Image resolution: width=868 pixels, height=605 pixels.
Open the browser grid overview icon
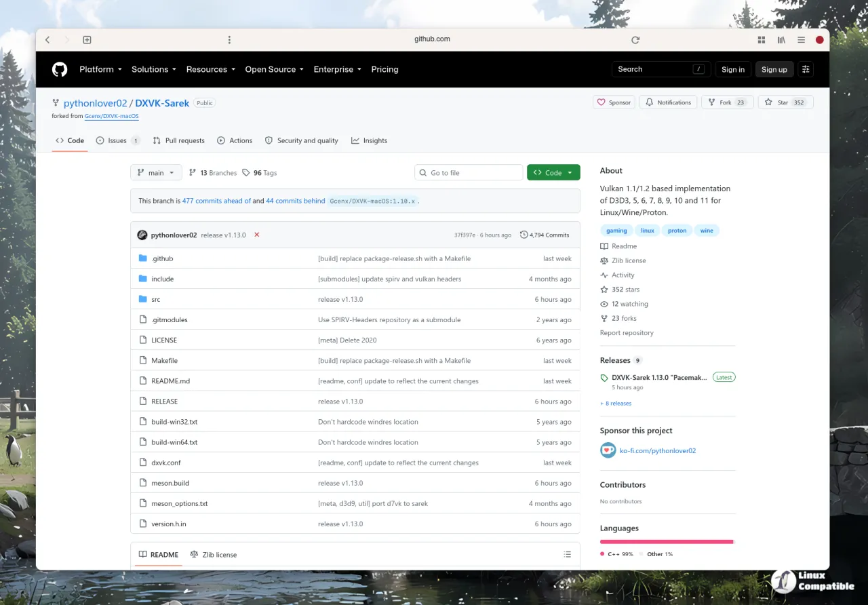coord(762,40)
